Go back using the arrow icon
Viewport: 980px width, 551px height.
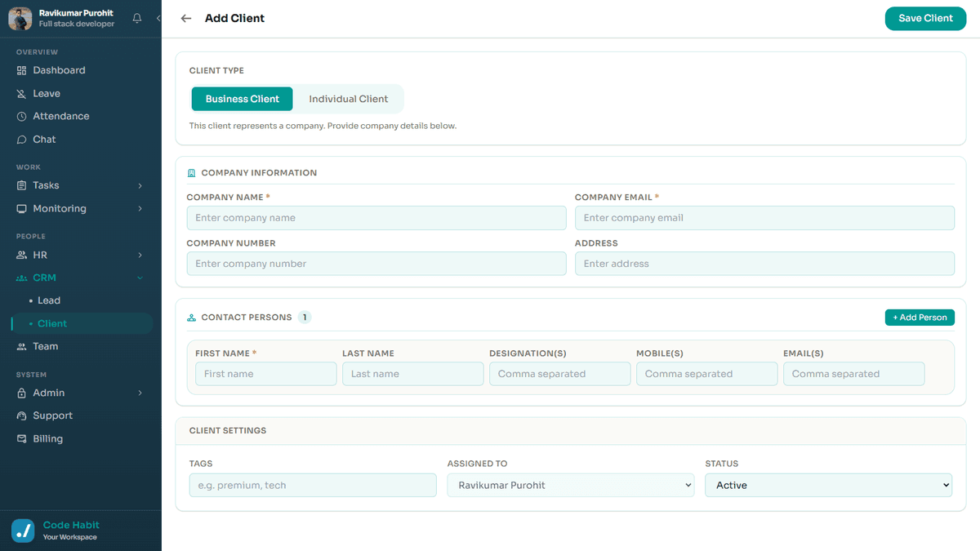tap(186, 18)
